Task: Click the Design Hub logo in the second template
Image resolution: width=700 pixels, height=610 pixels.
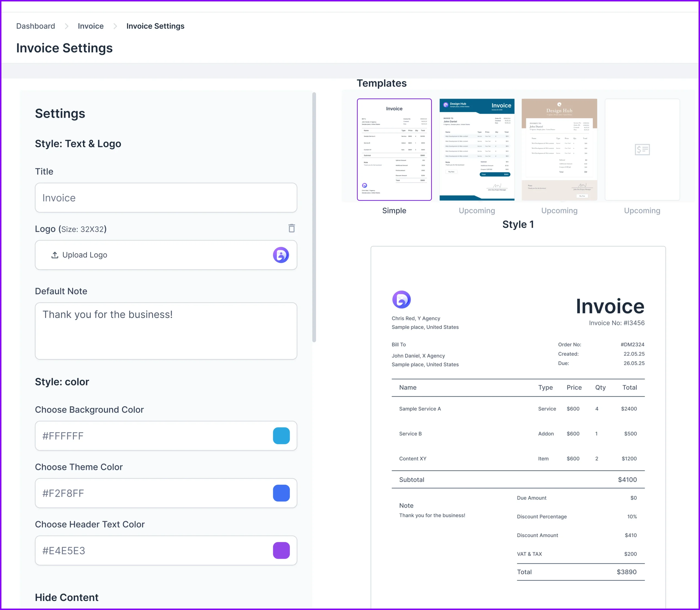Action: click(x=446, y=105)
